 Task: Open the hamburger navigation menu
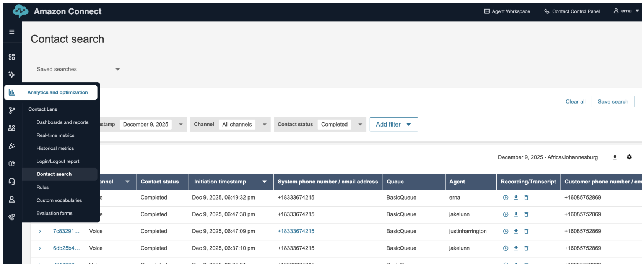[x=12, y=32]
